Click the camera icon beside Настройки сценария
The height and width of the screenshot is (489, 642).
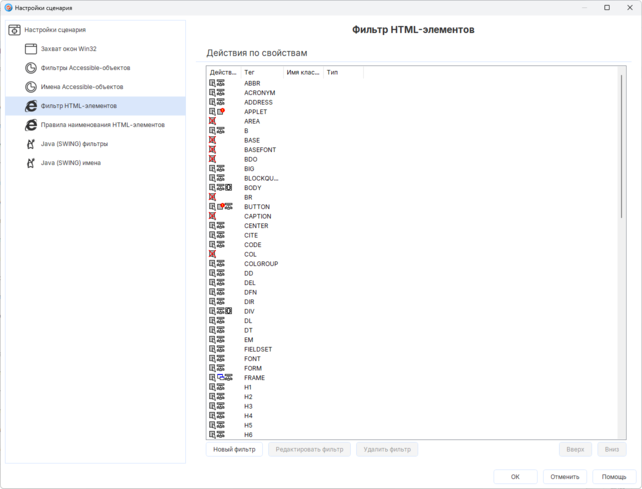[14, 30]
